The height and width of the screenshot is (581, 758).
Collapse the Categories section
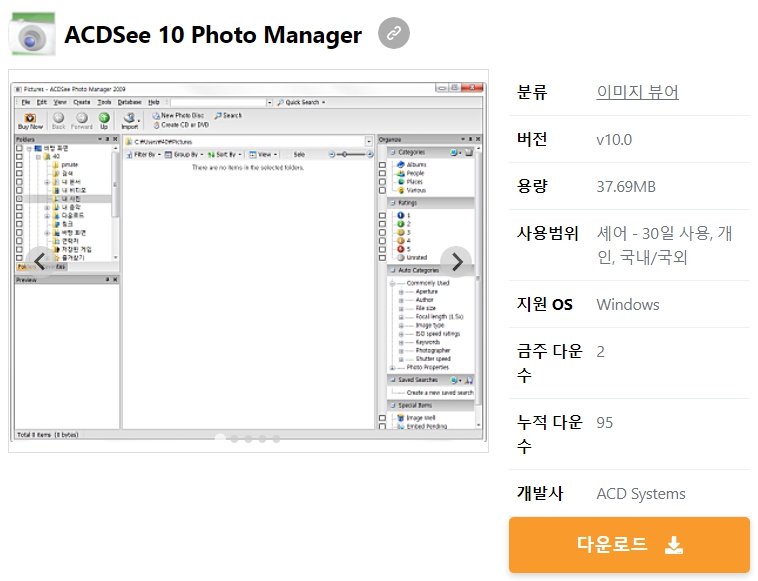(x=393, y=152)
